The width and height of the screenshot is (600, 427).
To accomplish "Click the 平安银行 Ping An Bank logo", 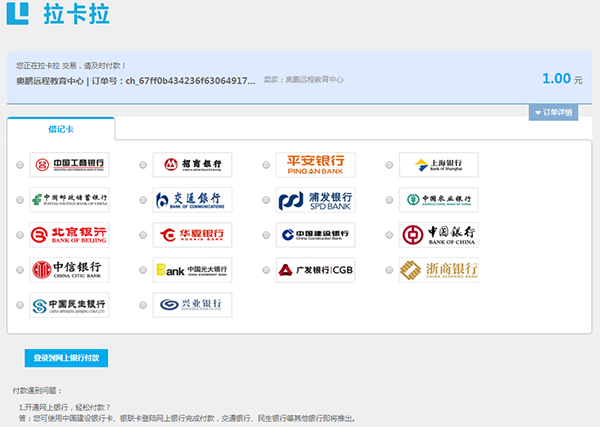I will coord(315,165).
